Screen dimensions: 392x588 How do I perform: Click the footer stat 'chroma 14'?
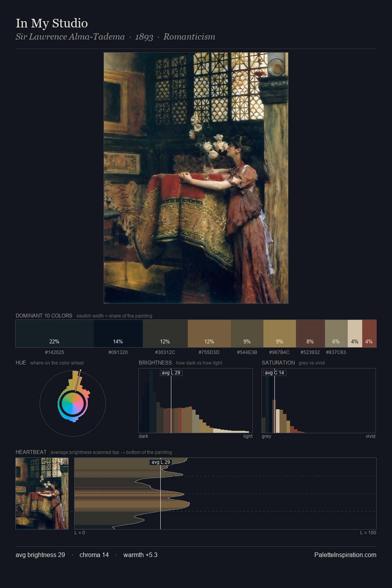point(94,555)
